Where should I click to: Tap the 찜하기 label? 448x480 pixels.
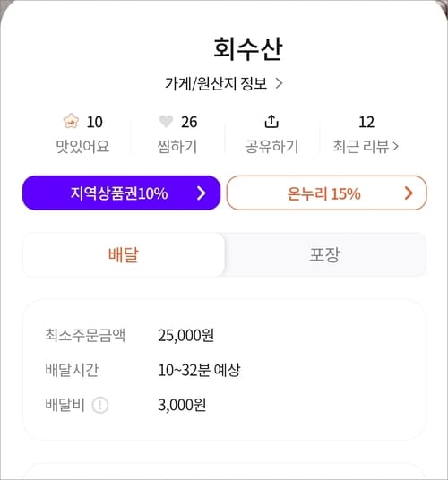pos(177,146)
